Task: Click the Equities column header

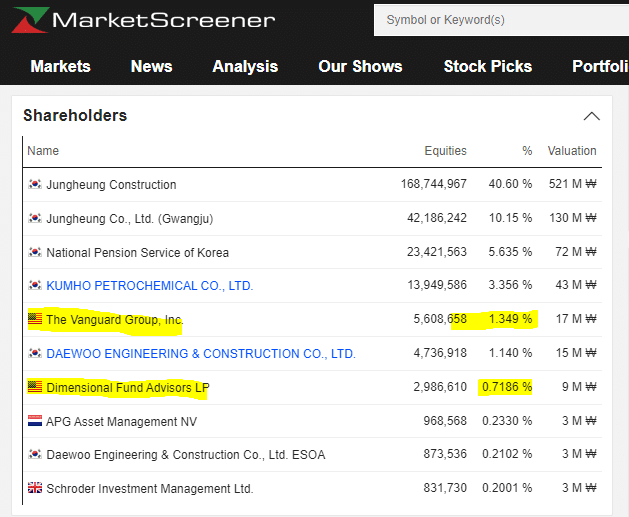Action: coord(445,151)
